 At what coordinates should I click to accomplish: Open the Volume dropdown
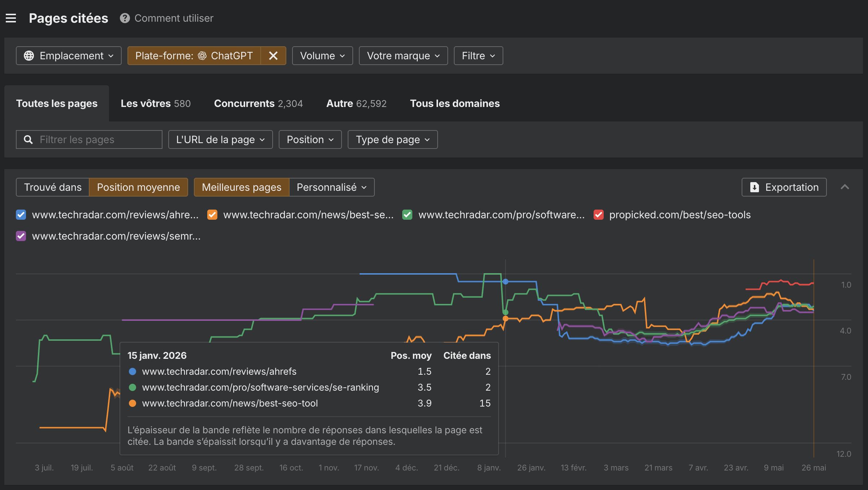(x=322, y=56)
